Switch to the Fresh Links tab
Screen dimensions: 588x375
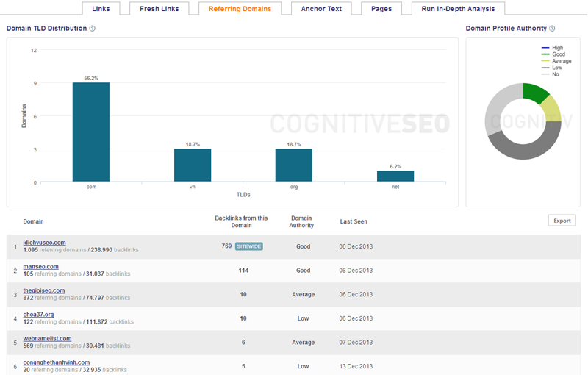tap(159, 9)
